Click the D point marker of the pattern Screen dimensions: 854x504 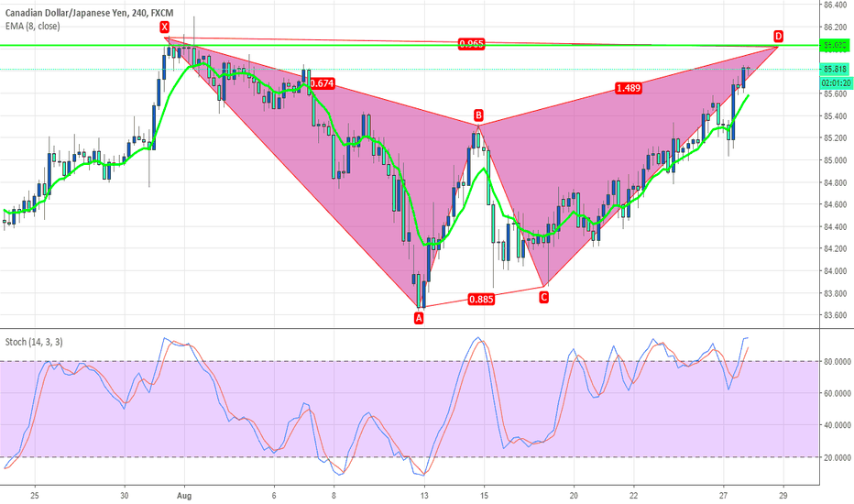click(x=778, y=36)
